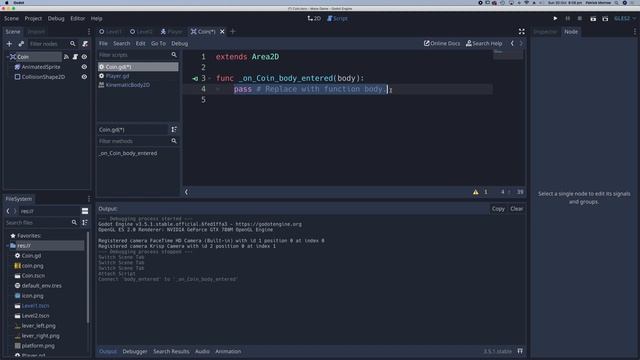Open the Debugger bottom panel
640x360 pixels.
(135, 351)
